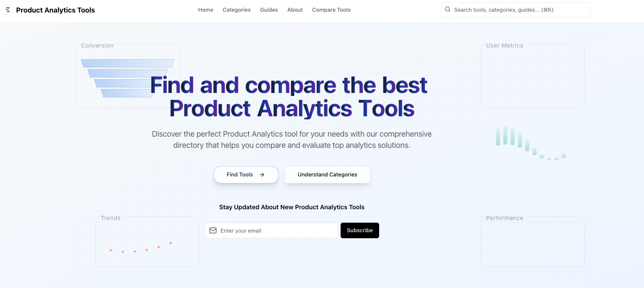Select Compare Tools in the navigation
Viewport: 644px width, 294px height.
(331, 10)
